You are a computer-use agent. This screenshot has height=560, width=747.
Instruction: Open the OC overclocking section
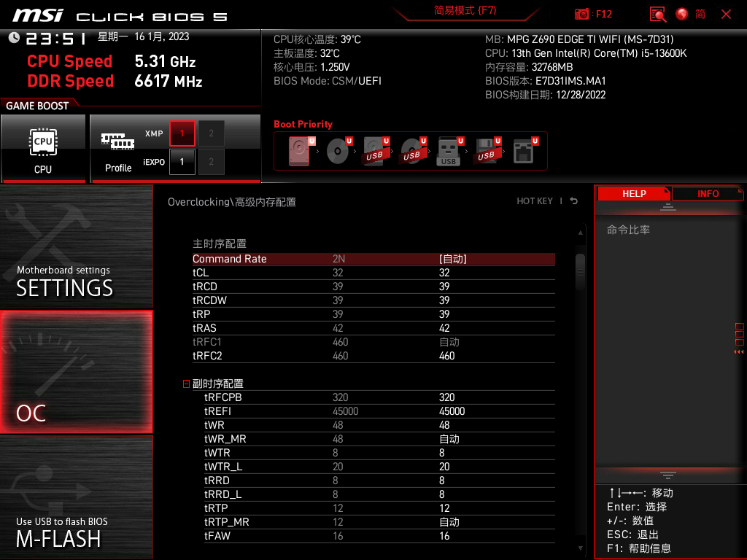[x=76, y=373]
